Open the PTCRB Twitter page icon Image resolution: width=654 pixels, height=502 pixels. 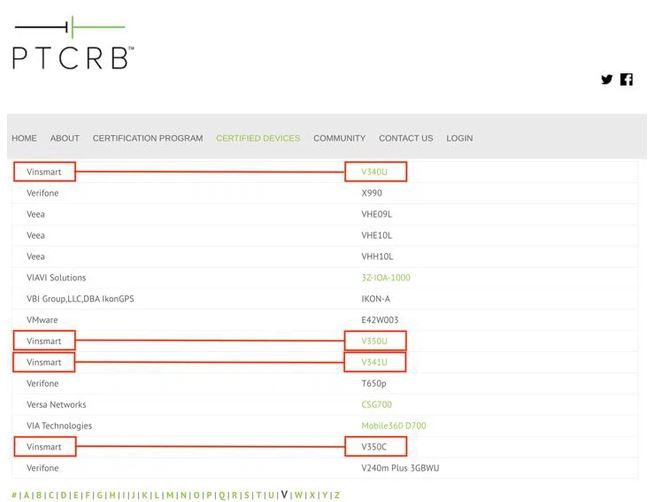(607, 79)
